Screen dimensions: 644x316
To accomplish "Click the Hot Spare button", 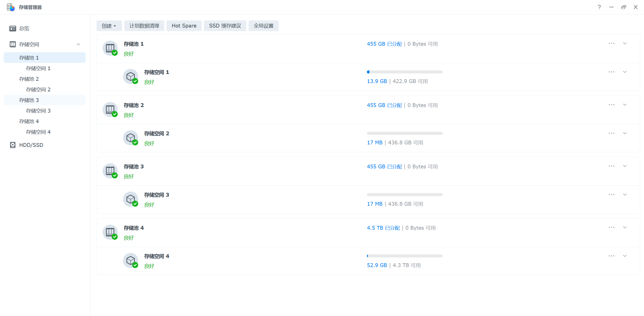I will pos(184,26).
